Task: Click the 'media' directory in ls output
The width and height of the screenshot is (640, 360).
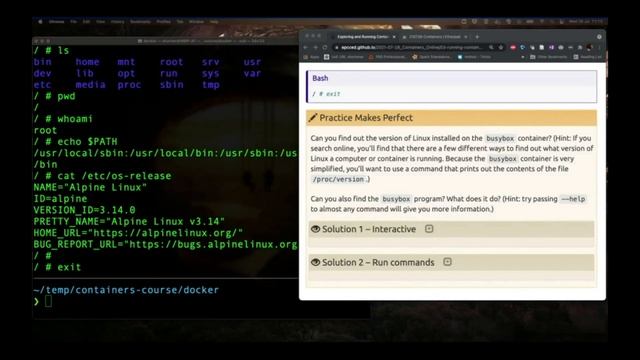Action: [90, 84]
